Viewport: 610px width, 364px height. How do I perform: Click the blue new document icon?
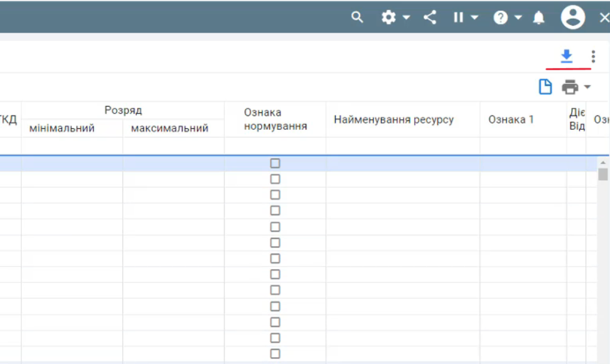coord(545,87)
